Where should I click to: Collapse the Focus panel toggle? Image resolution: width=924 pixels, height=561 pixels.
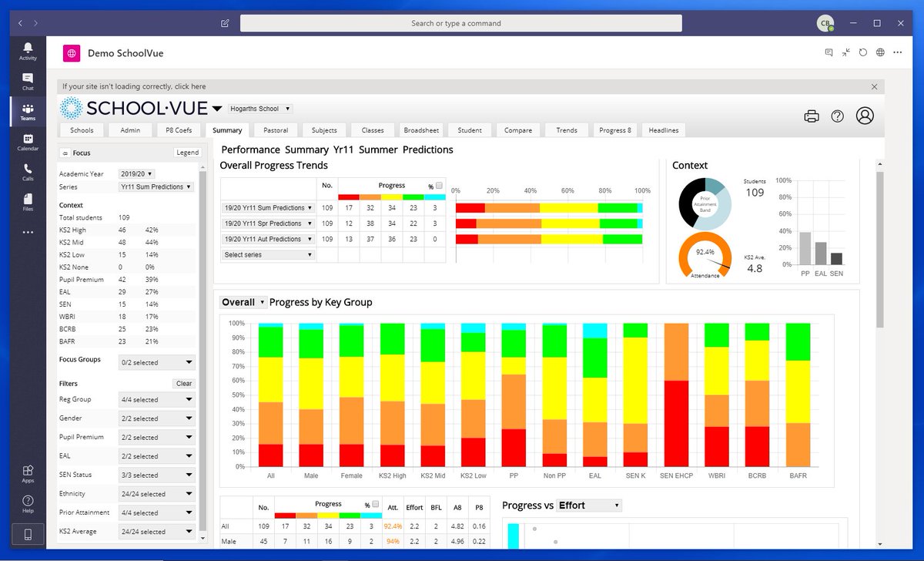pyautogui.click(x=65, y=153)
